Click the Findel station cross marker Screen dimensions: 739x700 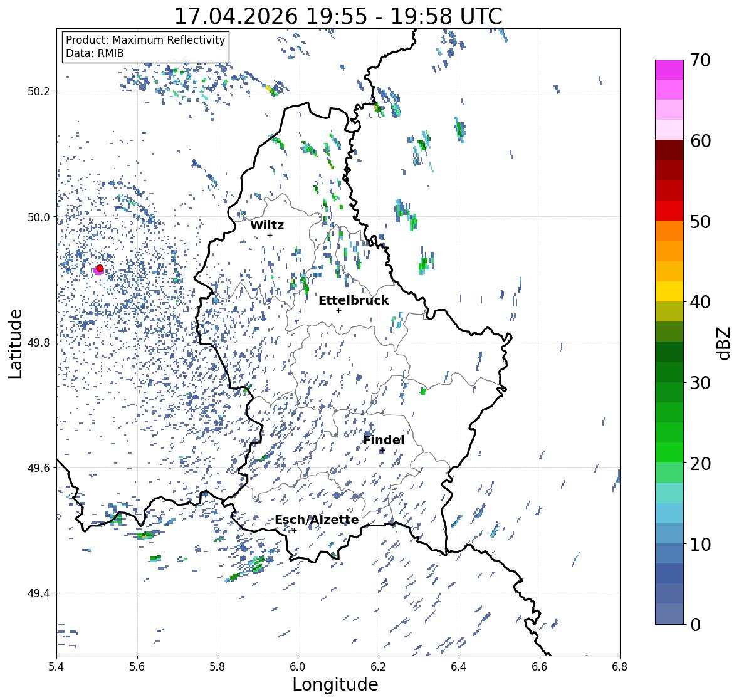pos(383,451)
